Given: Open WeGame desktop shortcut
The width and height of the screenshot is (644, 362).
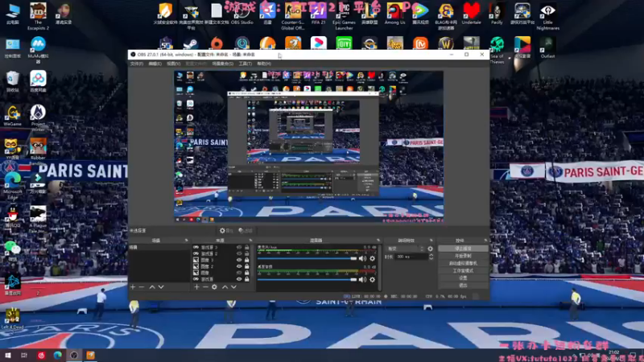Looking at the screenshot, I should [x=13, y=116].
